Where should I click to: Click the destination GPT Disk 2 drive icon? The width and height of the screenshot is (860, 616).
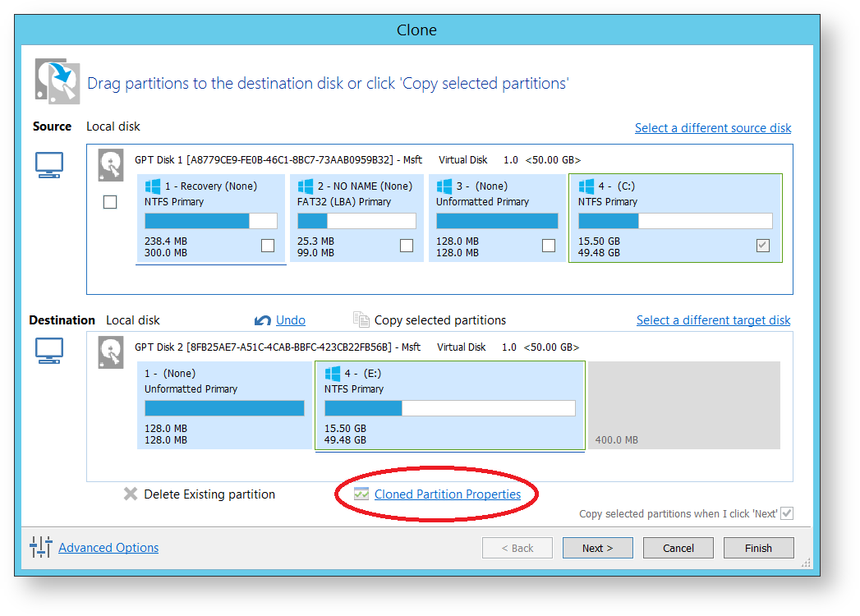tap(111, 352)
